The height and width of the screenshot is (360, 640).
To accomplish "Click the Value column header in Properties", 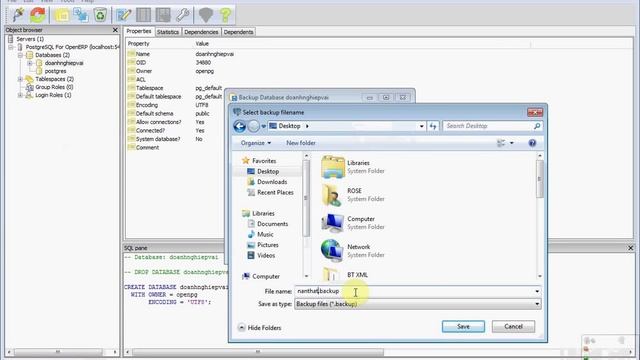I will pos(202,44).
